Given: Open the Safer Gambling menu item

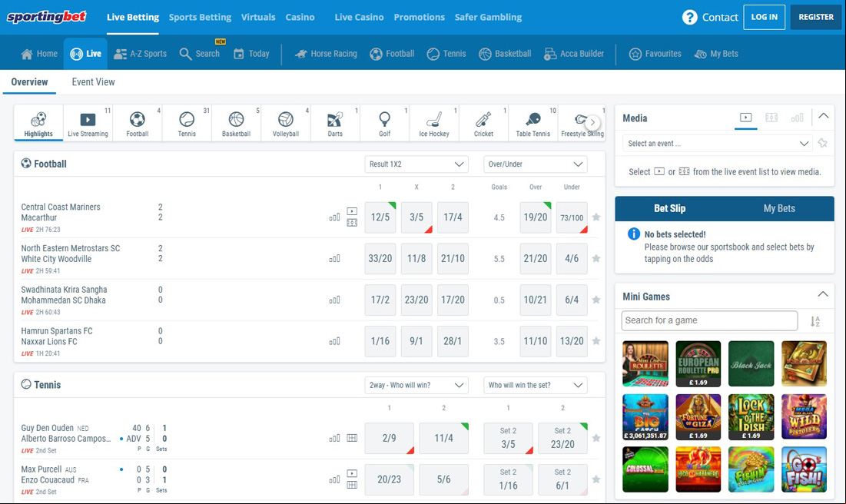Looking at the screenshot, I should [488, 17].
